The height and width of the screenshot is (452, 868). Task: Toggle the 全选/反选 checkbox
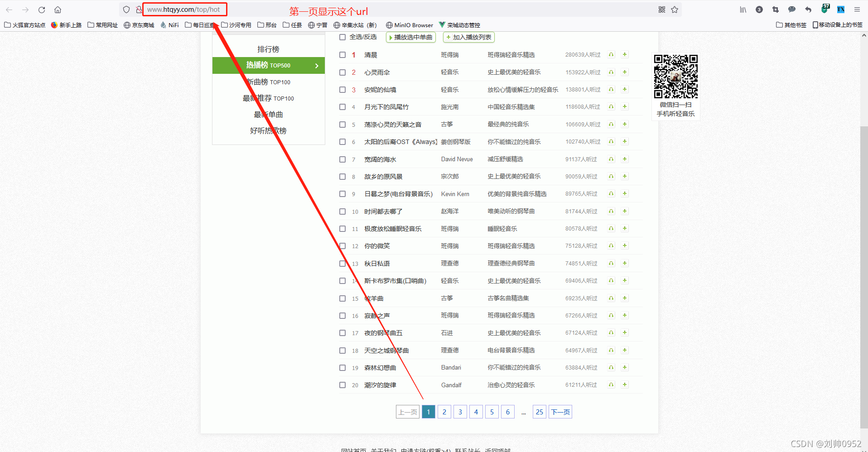click(x=342, y=37)
